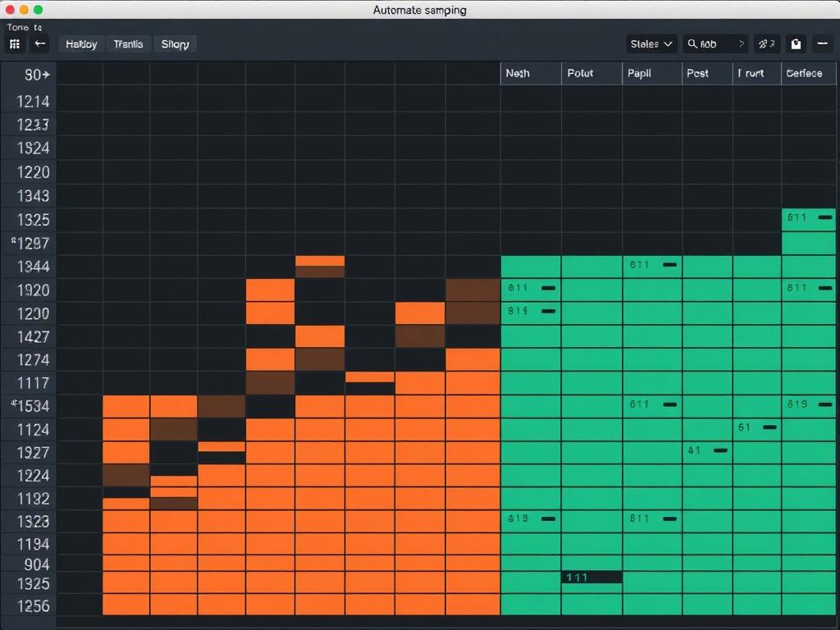Viewport: 840px width, 630px height.
Task: Select the dark cell labeled 111
Action: point(591,577)
